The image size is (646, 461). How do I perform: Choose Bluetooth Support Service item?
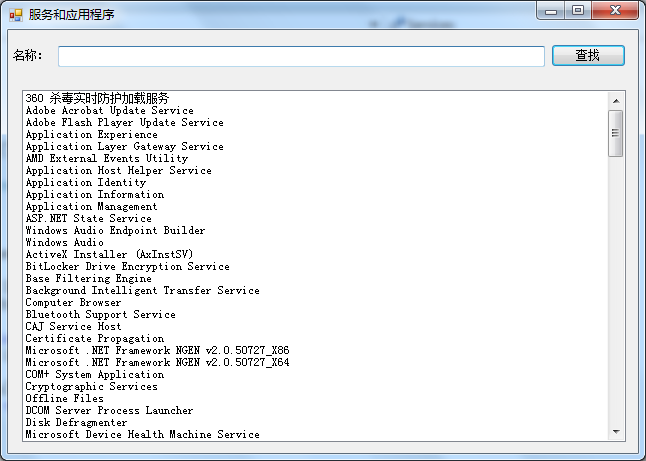(100, 315)
